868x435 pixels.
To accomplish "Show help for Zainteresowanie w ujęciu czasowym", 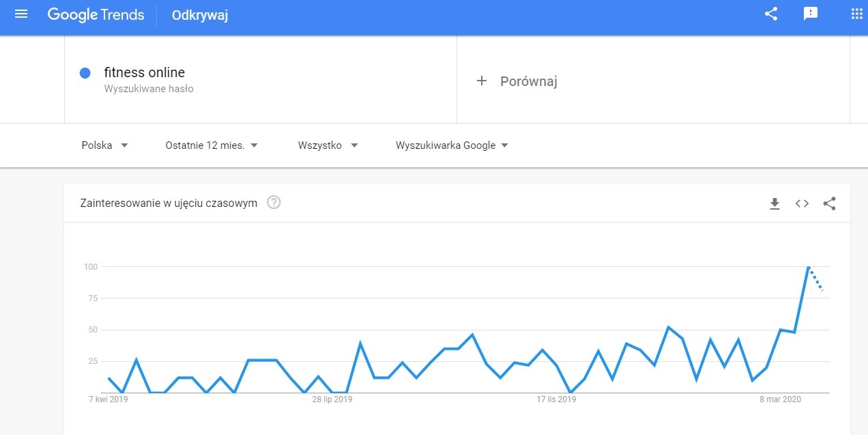I will coord(274,203).
